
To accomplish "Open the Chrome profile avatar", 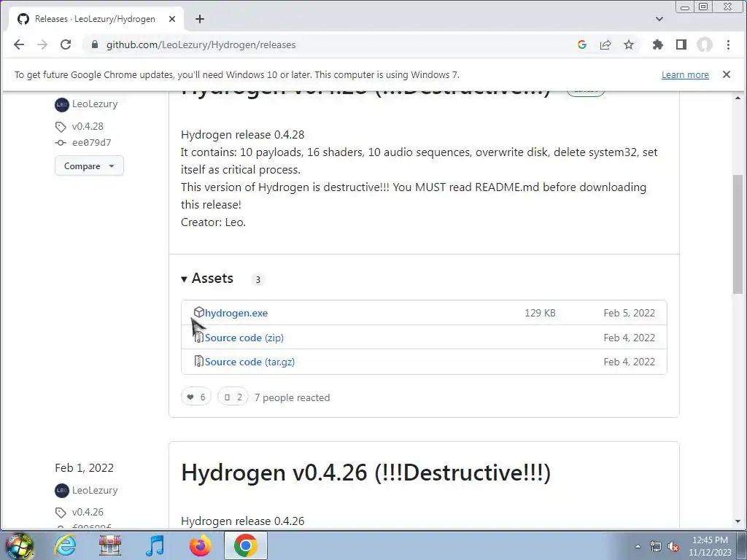I will pyautogui.click(x=705, y=44).
